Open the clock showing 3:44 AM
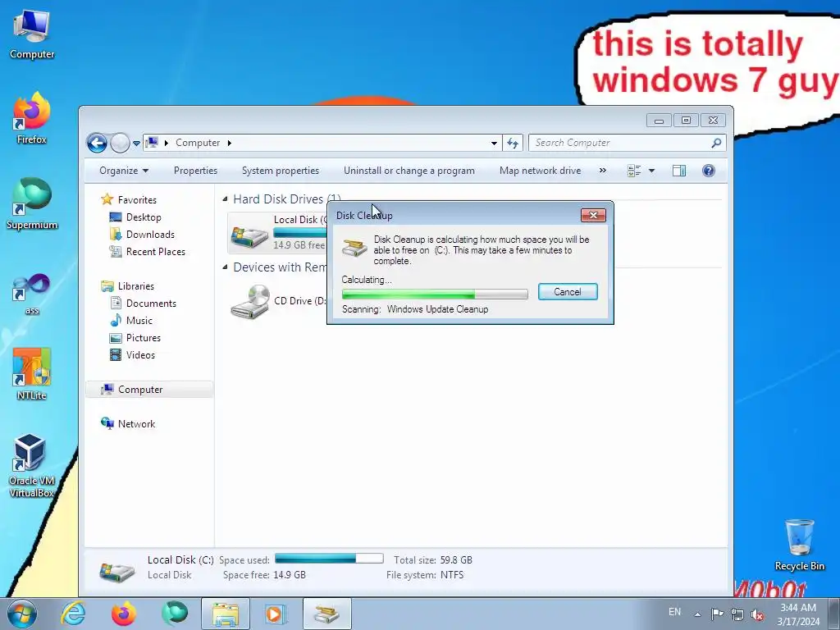The image size is (840, 630). point(798,614)
